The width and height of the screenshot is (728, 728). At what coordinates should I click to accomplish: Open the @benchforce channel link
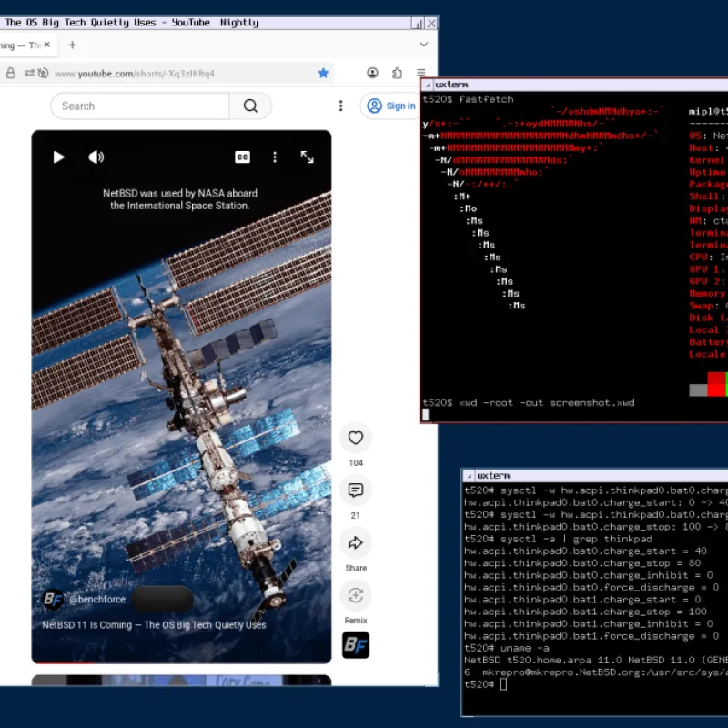[x=97, y=600]
